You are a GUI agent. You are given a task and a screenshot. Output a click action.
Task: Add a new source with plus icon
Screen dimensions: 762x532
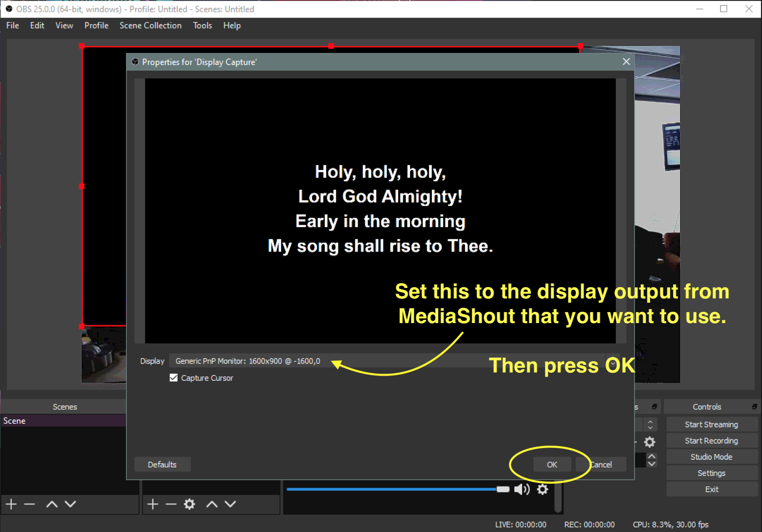[153, 504]
